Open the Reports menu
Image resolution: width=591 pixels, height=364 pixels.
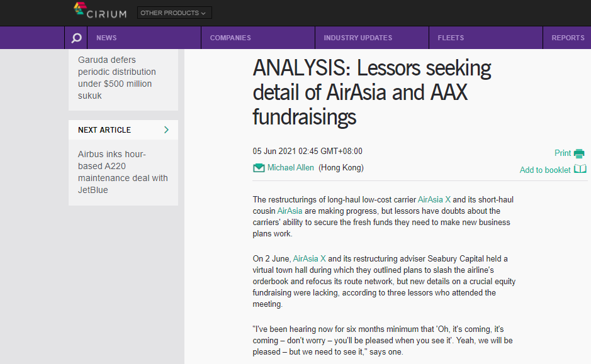568,38
